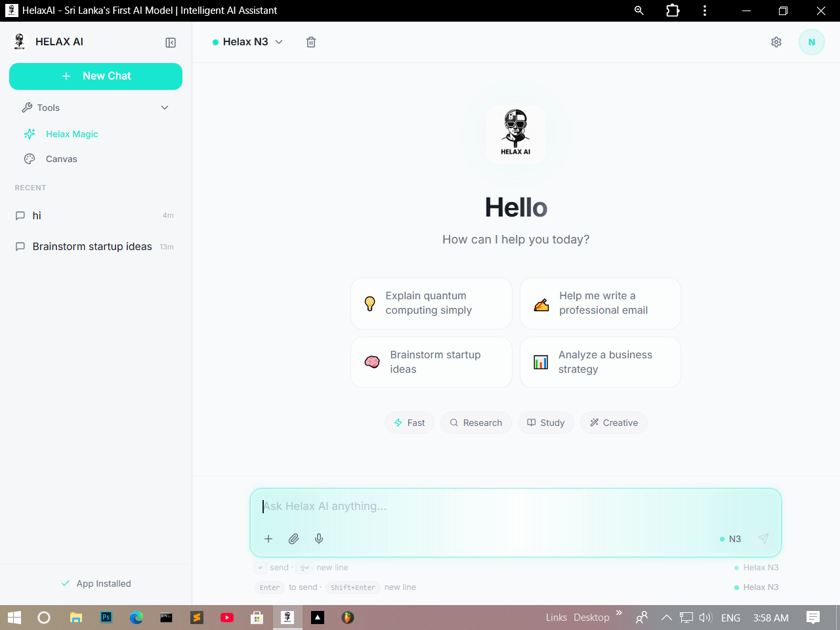Open settings with the gear icon

coord(776,42)
